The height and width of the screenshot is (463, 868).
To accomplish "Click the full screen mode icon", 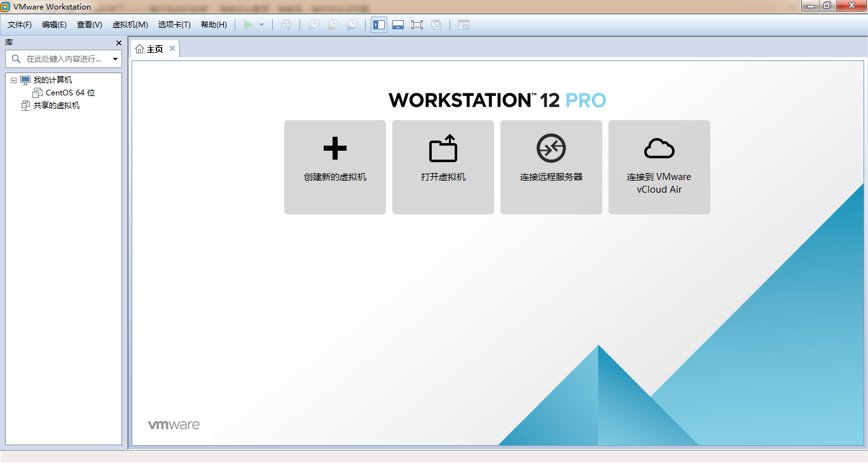I will 417,25.
